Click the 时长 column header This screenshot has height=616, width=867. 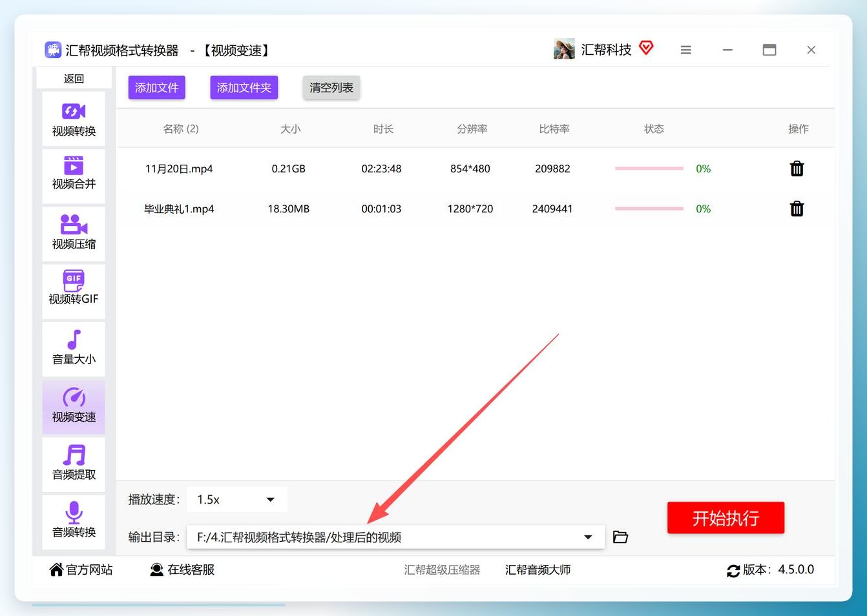coord(383,129)
